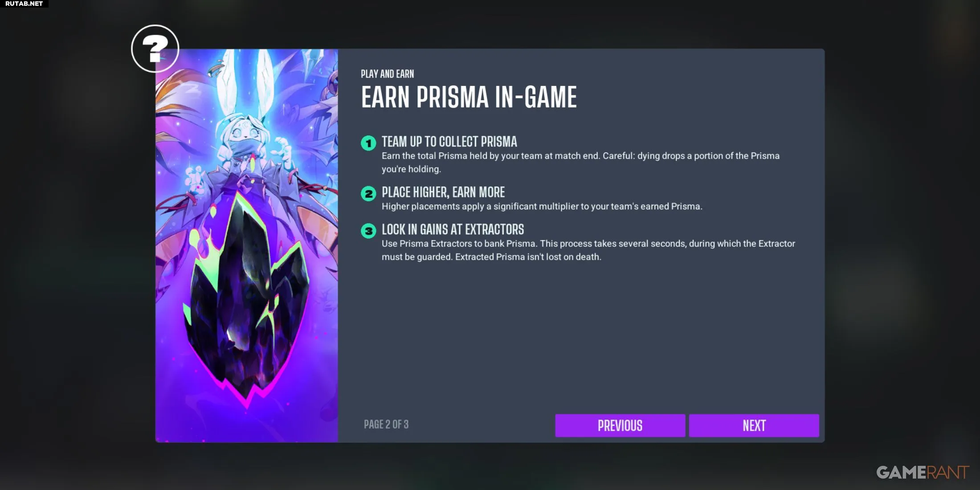Click the green number 3 badge
The width and height of the screenshot is (980, 490).
(368, 231)
